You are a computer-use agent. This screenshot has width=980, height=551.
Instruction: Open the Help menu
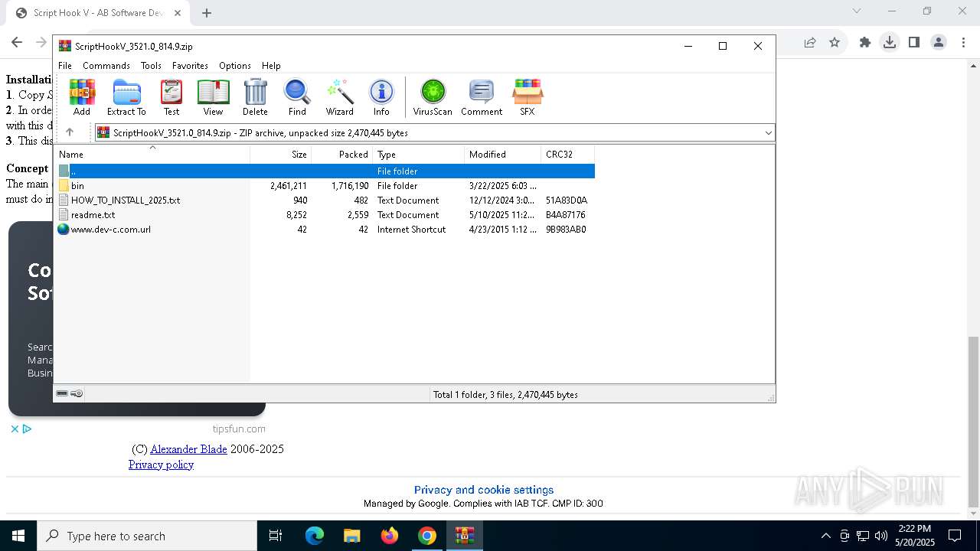271,66
